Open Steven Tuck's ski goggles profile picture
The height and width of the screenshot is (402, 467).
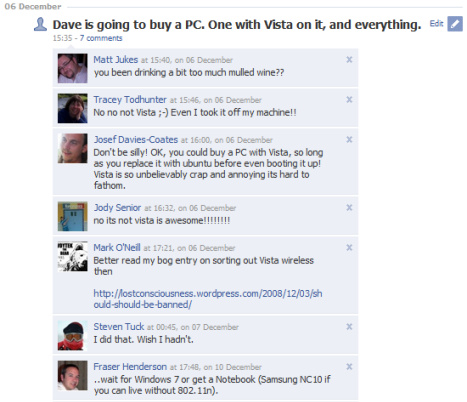coord(73,336)
